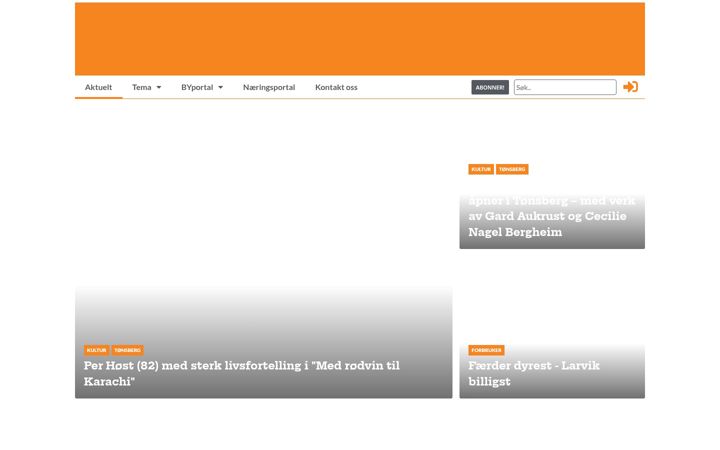The image size is (720, 450).
Task: Click the ABONNER! button
Action: [x=490, y=87]
